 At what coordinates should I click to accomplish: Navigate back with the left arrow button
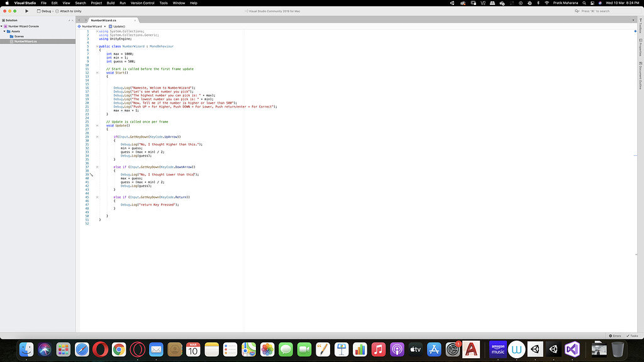[x=79, y=20]
